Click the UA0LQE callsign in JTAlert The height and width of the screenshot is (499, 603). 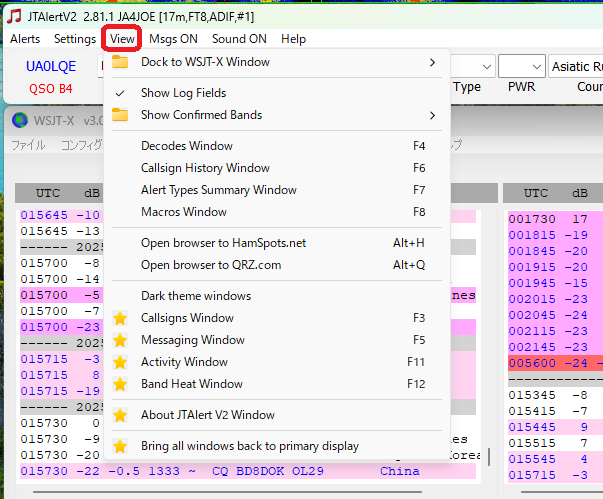click(x=51, y=67)
